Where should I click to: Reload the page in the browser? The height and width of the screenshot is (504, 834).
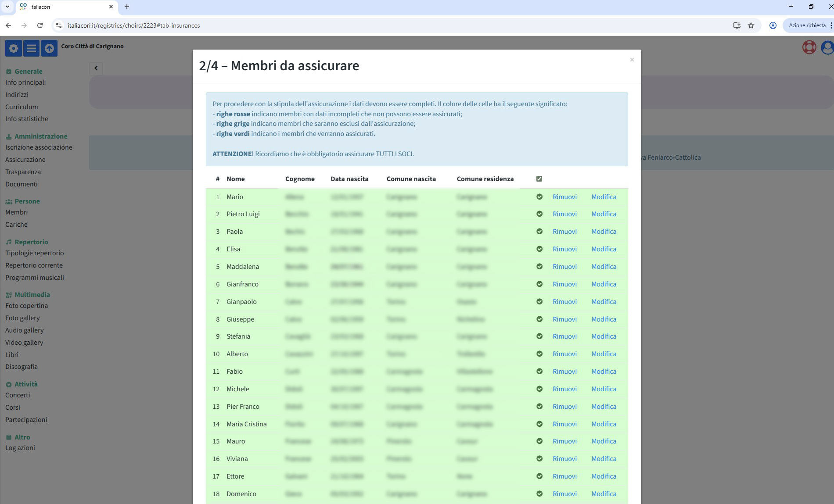(x=40, y=25)
